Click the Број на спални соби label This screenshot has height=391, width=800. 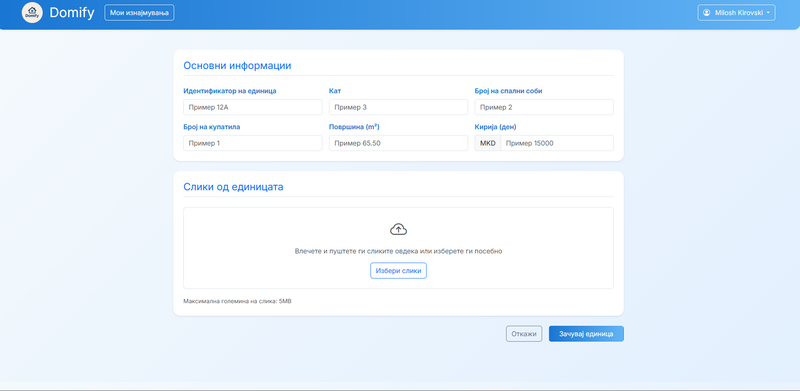pos(508,91)
